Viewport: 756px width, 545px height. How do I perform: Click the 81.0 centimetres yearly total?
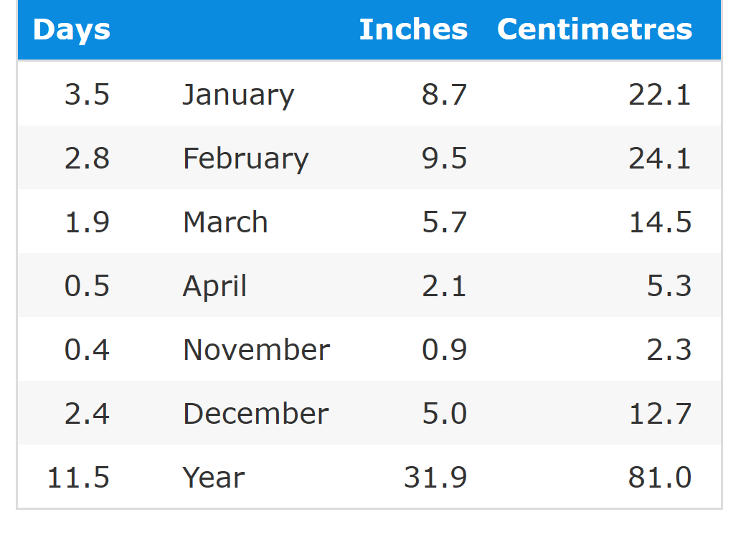click(x=660, y=478)
